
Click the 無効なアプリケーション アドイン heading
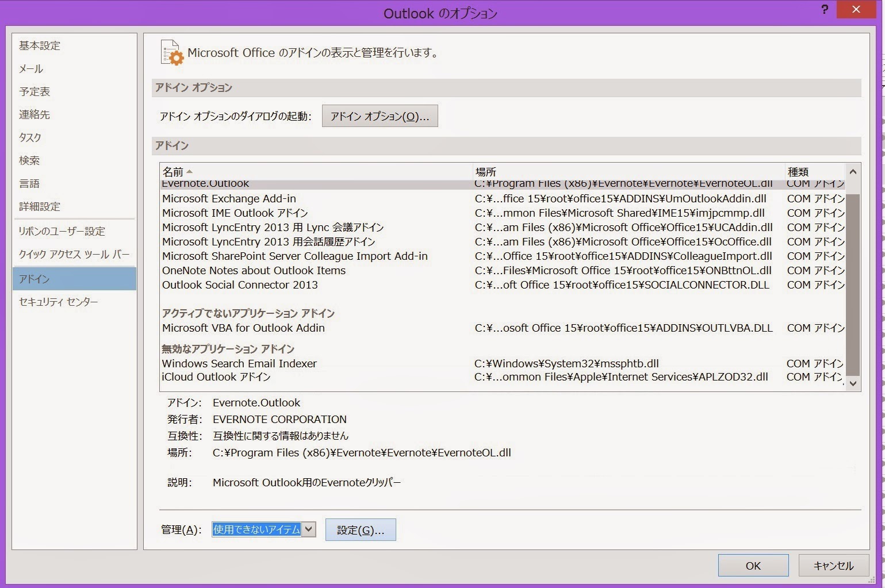(228, 349)
